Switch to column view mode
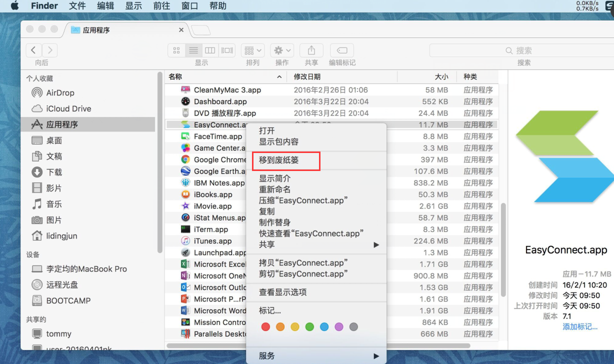The height and width of the screenshot is (364, 614). (210, 50)
